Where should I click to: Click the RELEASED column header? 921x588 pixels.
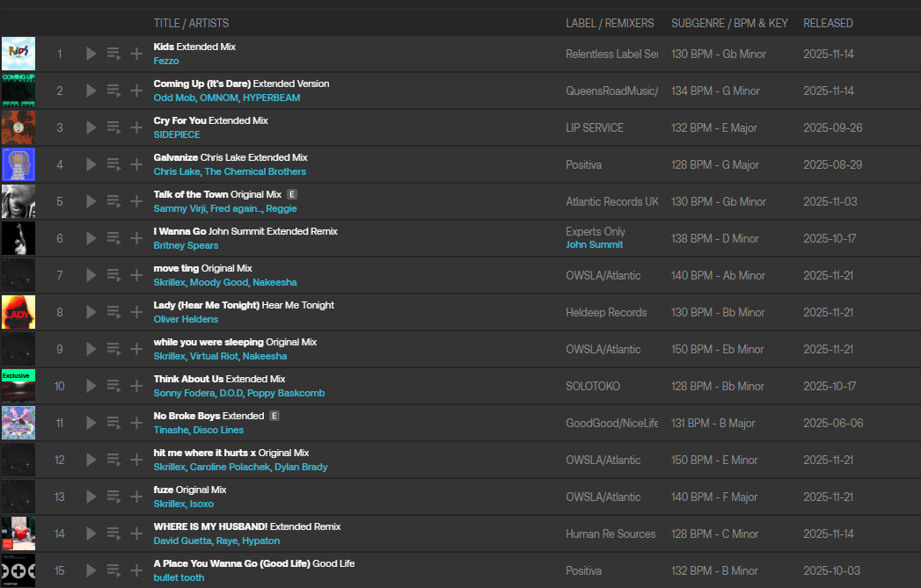[828, 23]
